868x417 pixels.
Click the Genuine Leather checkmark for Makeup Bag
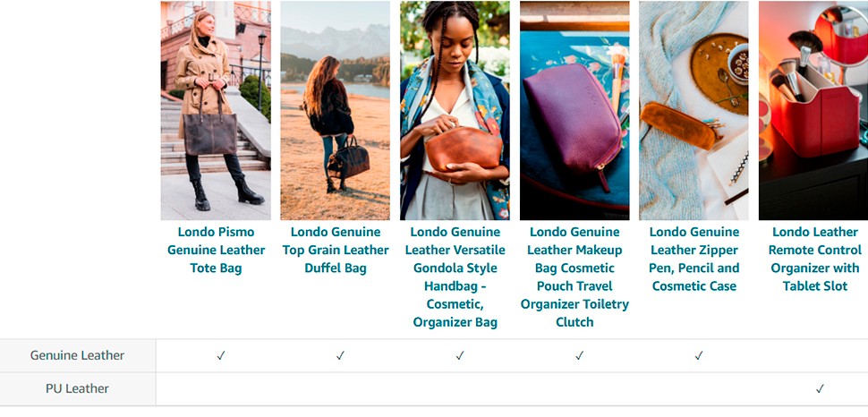coord(580,355)
